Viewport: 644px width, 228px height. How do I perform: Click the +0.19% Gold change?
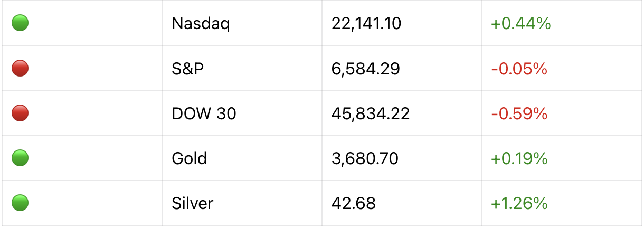coord(519,158)
